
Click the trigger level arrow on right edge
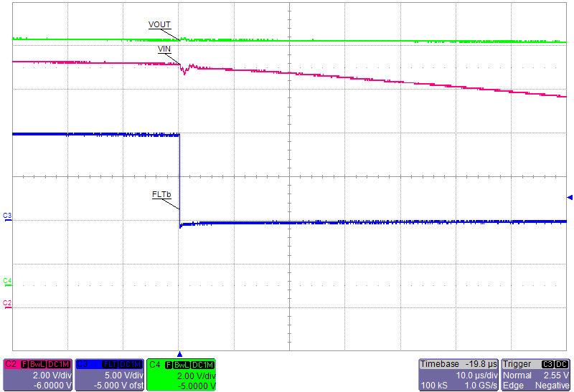tap(570, 197)
